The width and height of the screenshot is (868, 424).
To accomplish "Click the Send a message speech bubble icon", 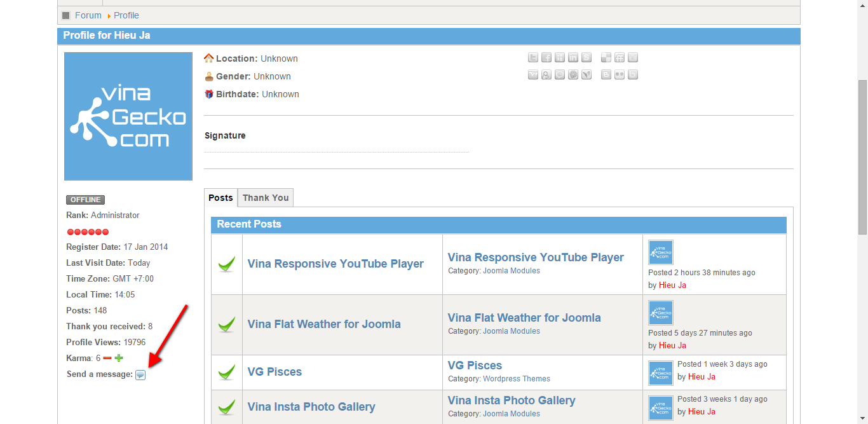I will pyautogui.click(x=140, y=374).
